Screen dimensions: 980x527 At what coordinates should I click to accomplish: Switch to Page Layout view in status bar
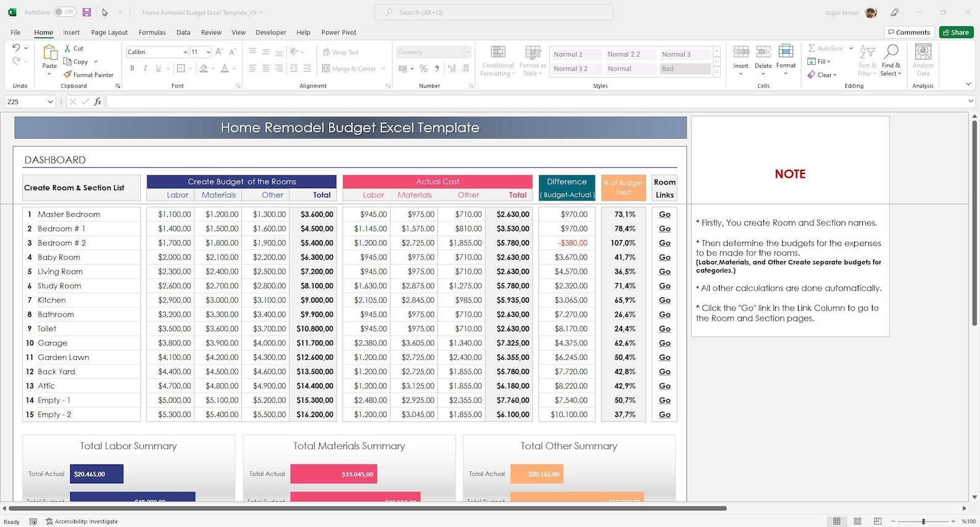coord(857,521)
